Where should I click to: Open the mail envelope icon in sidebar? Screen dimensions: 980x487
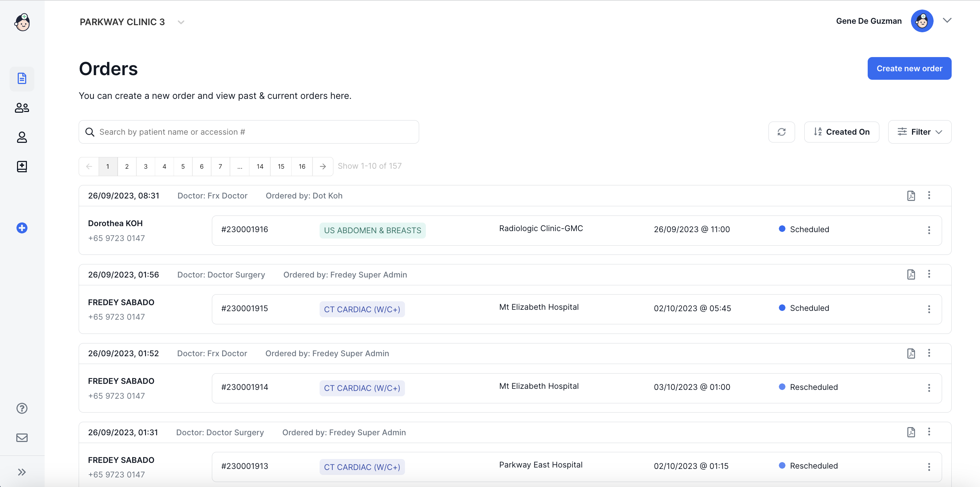[22, 437]
